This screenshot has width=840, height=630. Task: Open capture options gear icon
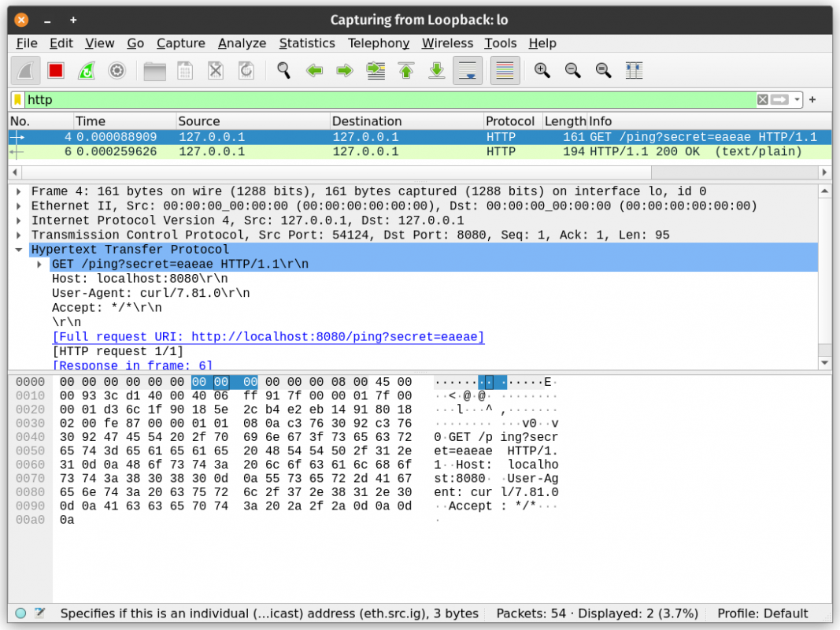[117, 71]
